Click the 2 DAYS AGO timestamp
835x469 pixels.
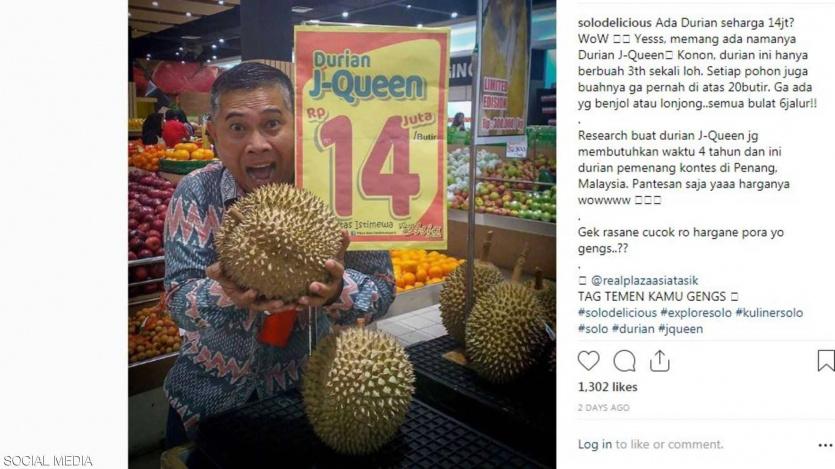point(604,408)
